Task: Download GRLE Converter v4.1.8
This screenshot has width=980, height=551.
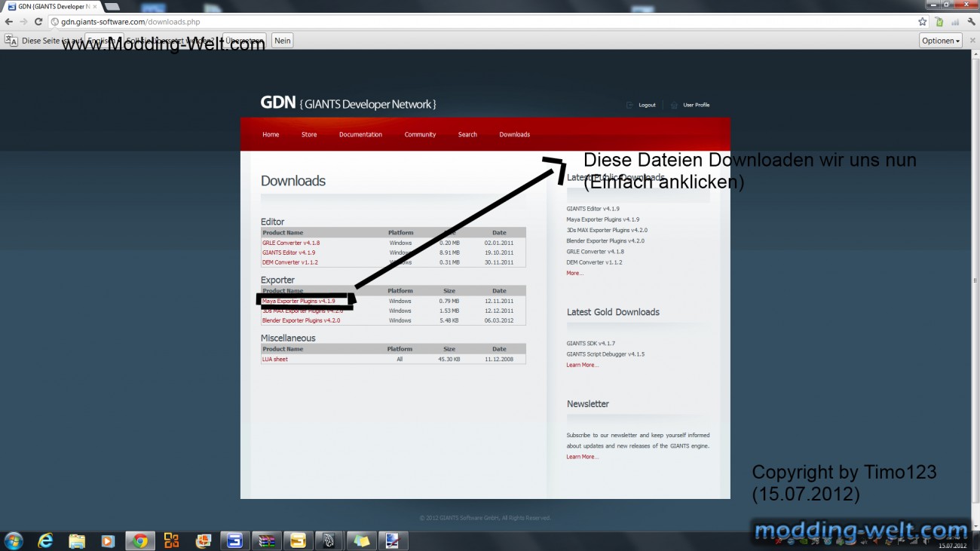Action: (x=291, y=243)
